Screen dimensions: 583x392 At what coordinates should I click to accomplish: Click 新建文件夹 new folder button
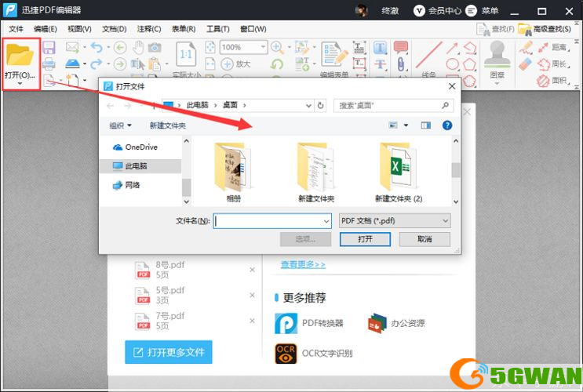tap(167, 125)
